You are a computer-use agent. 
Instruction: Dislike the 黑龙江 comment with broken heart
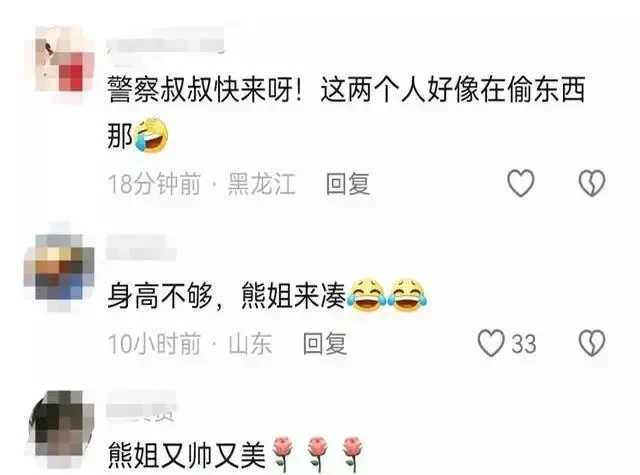click(592, 183)
